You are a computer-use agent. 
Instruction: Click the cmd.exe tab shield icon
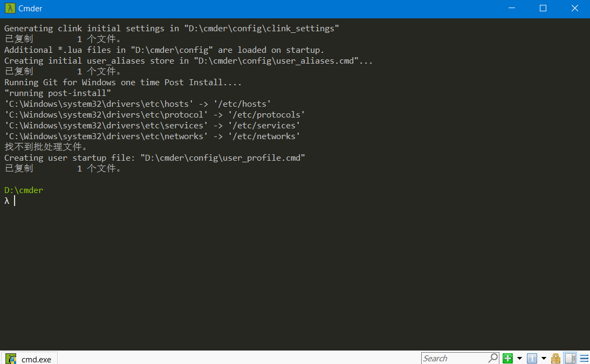pyautogui.click(x=11, y=359)
